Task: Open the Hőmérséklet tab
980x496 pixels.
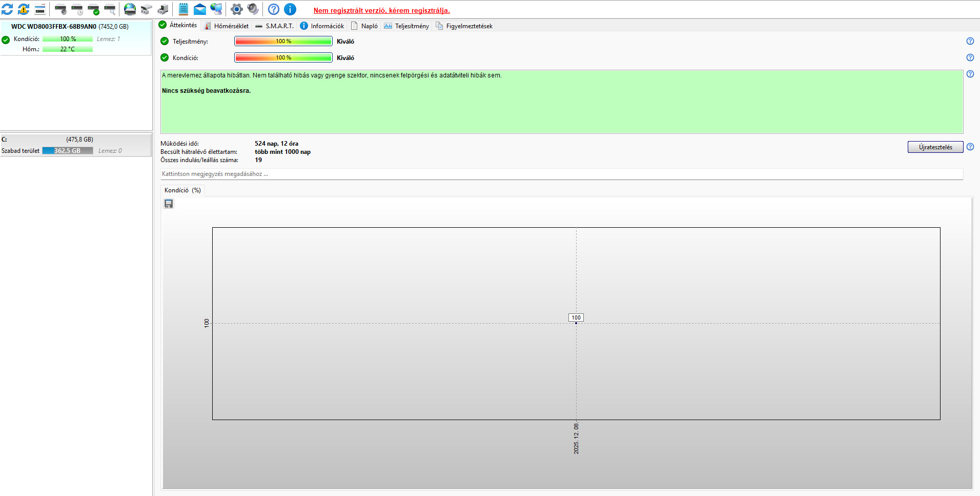Action: (227, 26)
